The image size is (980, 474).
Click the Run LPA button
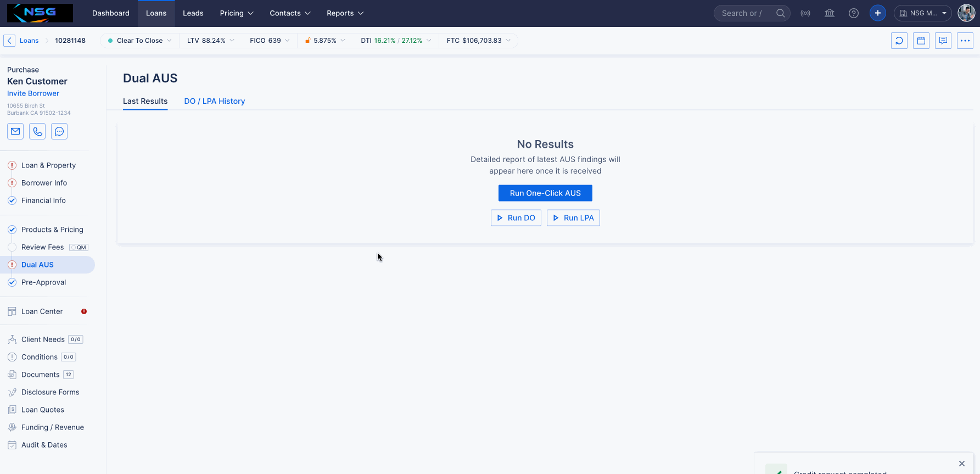point(573,218)
